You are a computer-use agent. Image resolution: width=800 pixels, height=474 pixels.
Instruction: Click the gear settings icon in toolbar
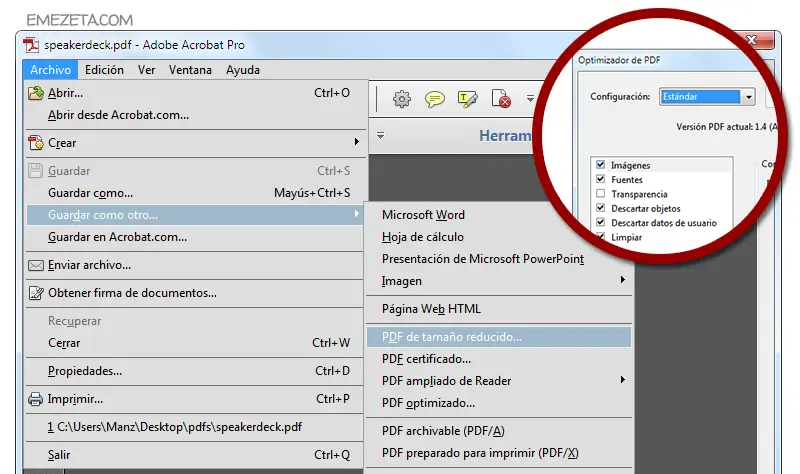coord(402,99)
